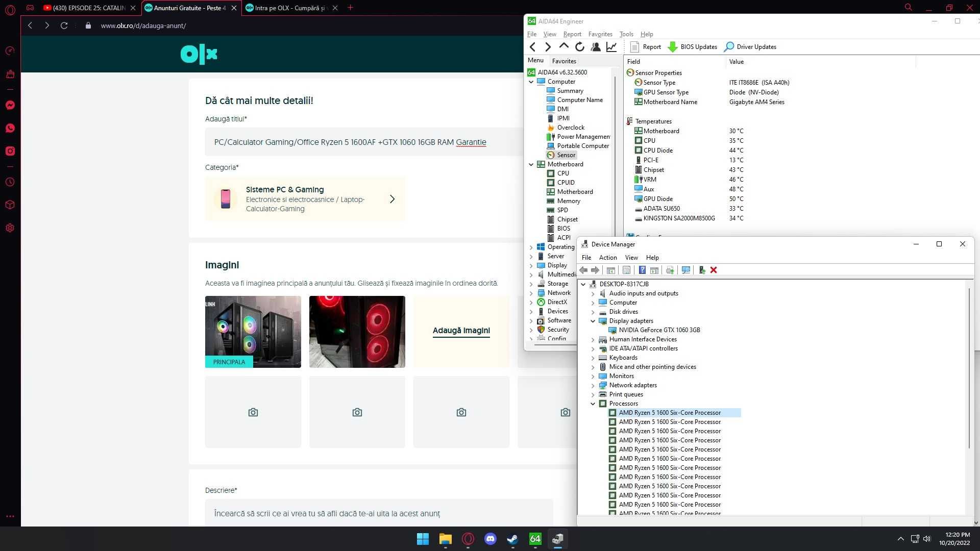Open Device Manager View menu
The width and height of the screenshot is (980, 551).
(x=631, y=258)
